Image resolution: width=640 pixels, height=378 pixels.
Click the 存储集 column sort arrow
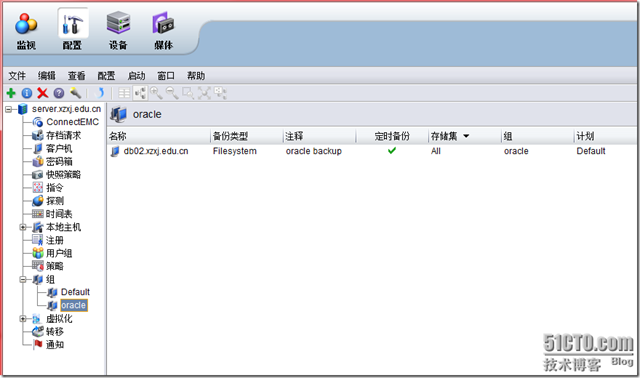click(x=466, y=136)
